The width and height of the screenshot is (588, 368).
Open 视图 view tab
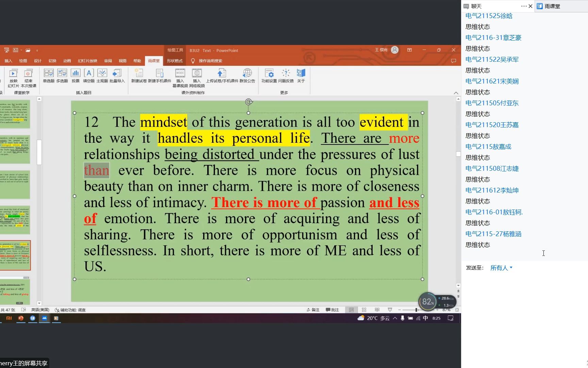[122, 61]
